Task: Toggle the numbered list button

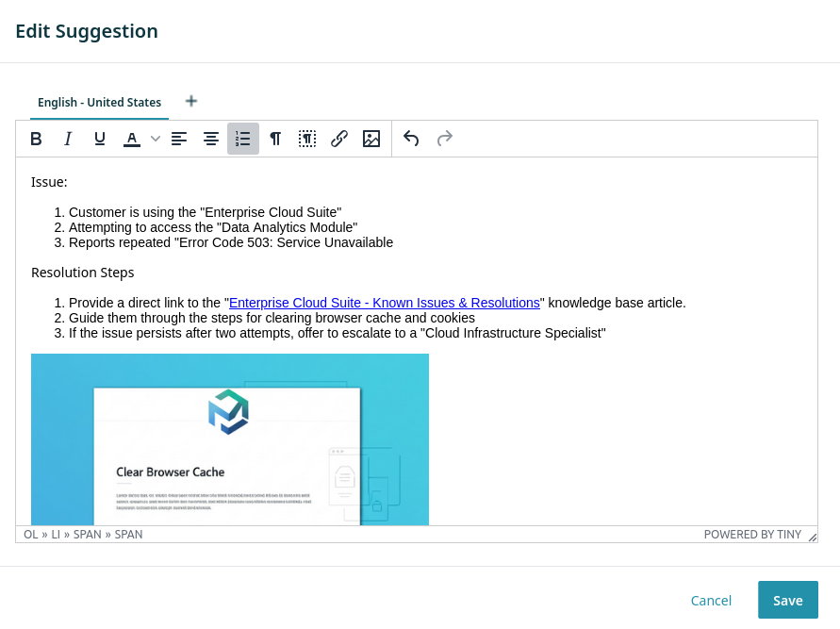Action: 243,139
